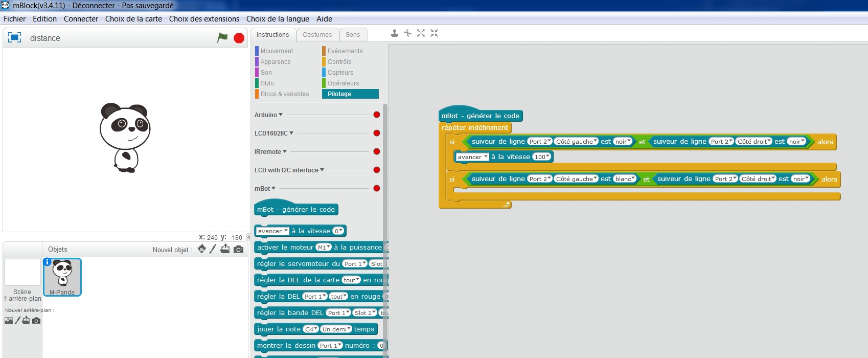868x358 pixels.
Task: Click the green flag to start the program
Action: point(222,37)
